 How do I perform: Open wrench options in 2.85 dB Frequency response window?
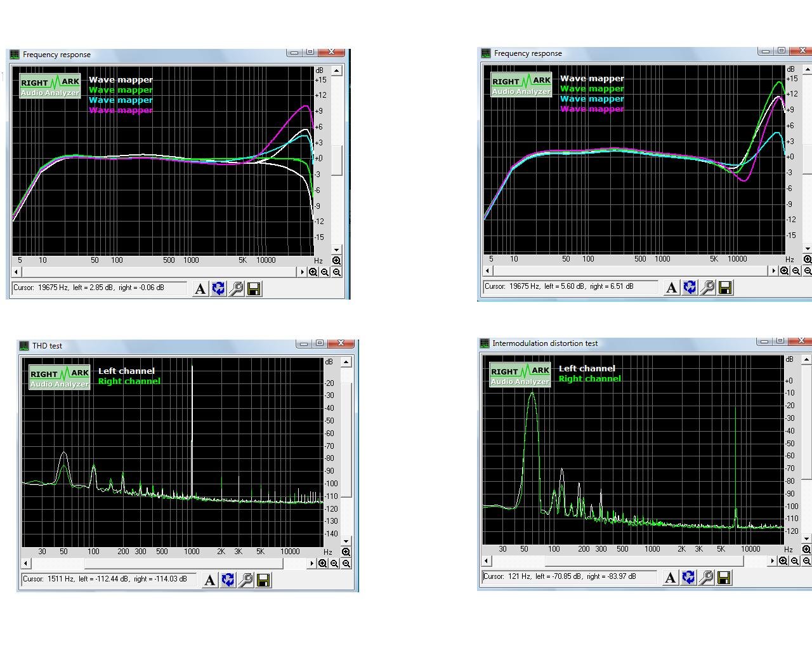pos(236,289)
